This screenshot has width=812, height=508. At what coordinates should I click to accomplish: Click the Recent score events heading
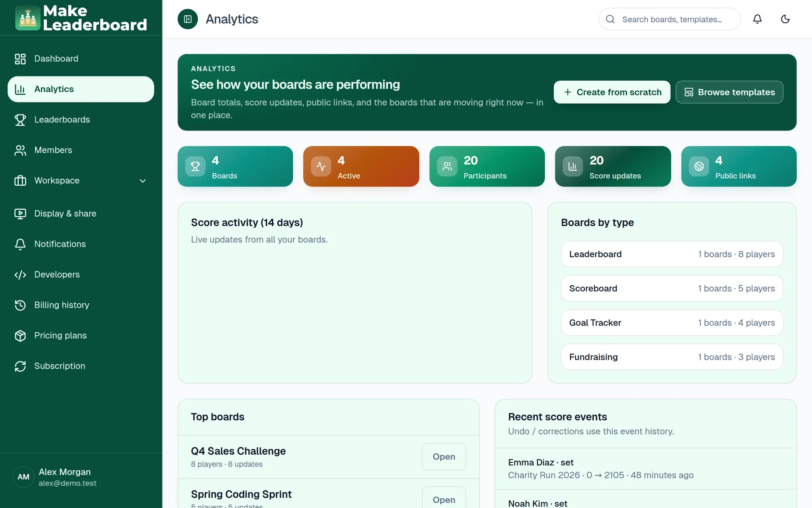coord(557,417)
